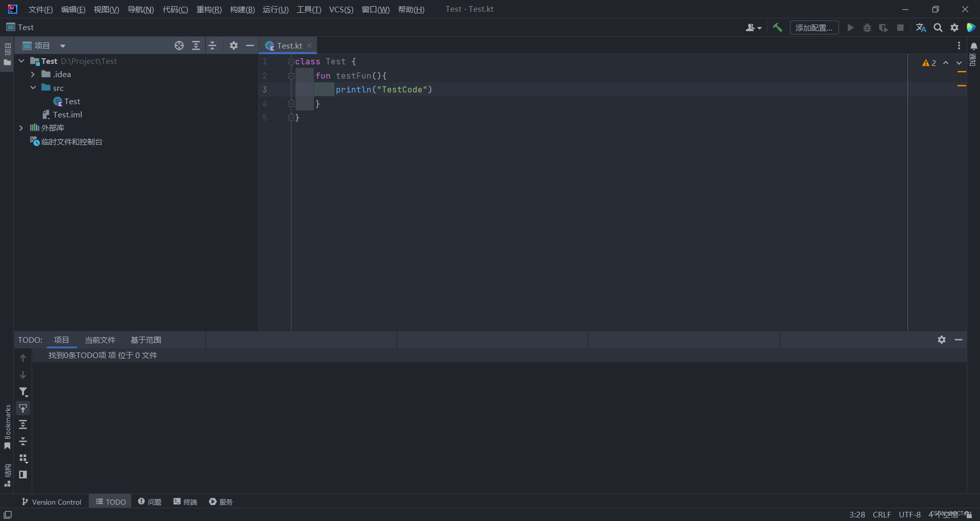This screenshot has height=521, width=980.
Task: Open the 问题 tool window
Action: click(x=150, y=502)
